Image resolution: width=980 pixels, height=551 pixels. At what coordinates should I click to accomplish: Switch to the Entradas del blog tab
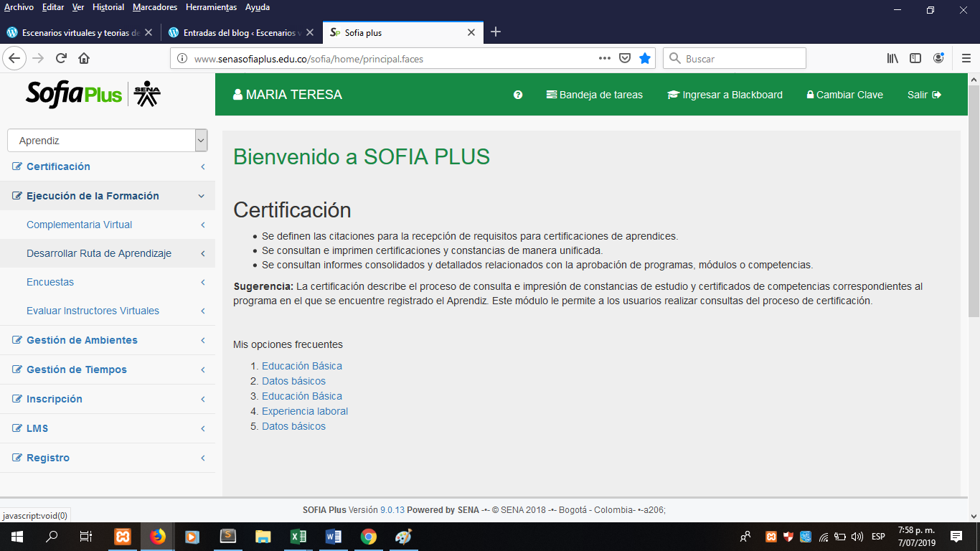coord(237,32)
